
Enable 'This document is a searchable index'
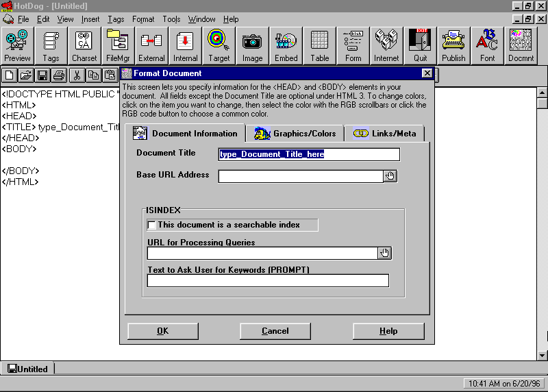151,225
